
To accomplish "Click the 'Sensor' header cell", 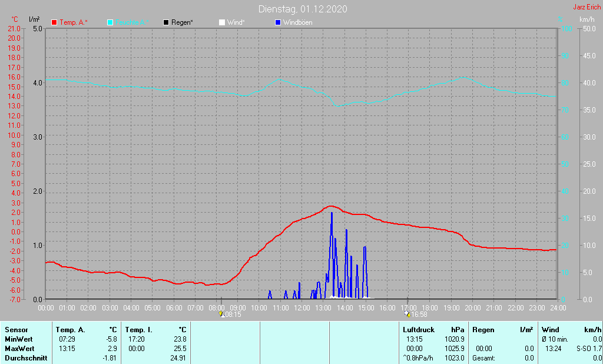I will coord(16,330).
